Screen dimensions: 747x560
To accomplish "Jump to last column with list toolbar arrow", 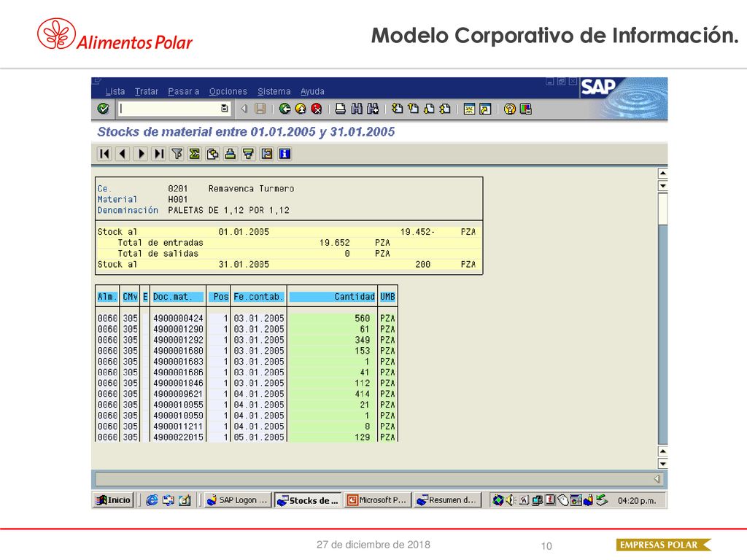I will [x=158, y=154].
